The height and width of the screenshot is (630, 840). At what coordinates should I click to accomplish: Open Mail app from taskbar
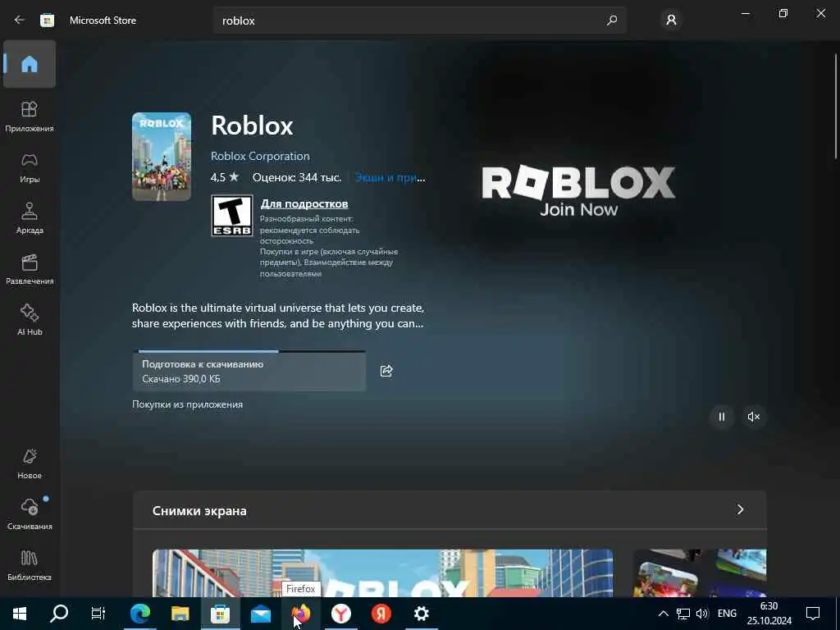[260, 614]
